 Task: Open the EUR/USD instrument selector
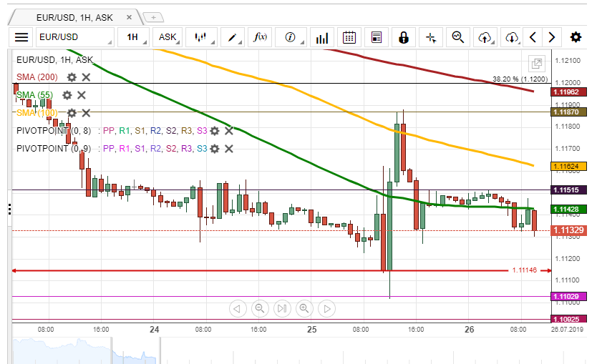(x=75, y=37)
